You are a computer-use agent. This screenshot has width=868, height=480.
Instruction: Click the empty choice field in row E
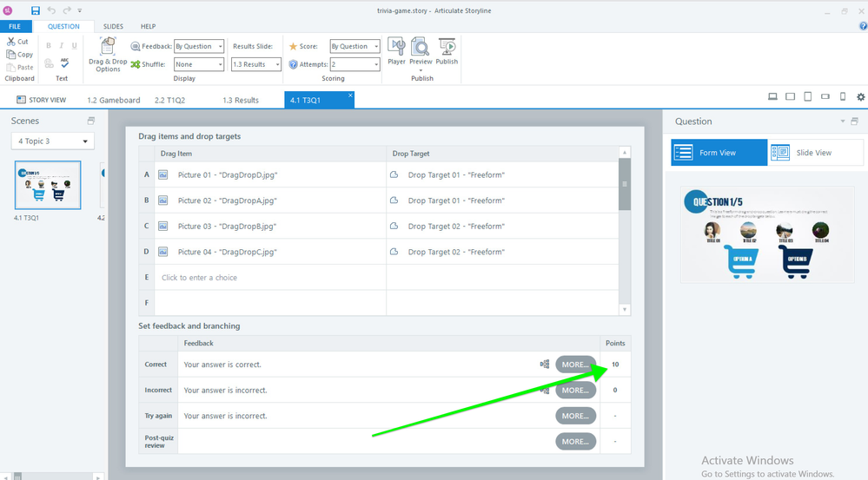coord(269,278)
